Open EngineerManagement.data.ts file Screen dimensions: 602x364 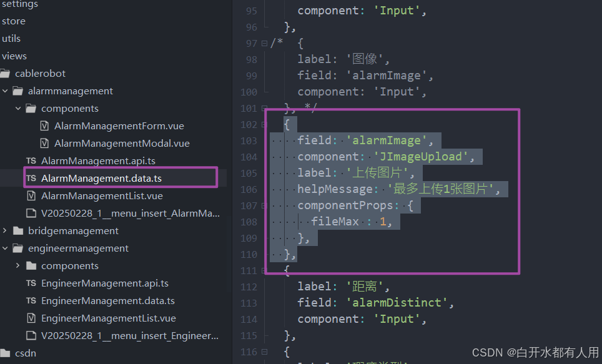108,301
